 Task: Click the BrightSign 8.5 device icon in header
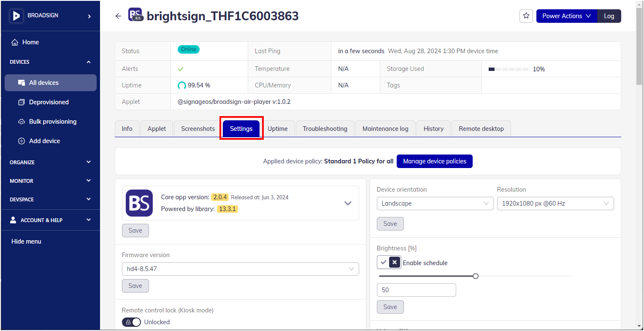tap(135, 15)
